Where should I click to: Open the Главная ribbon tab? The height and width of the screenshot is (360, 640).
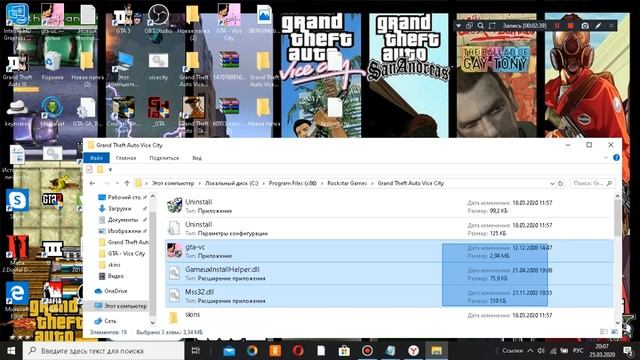coord(126,158)
